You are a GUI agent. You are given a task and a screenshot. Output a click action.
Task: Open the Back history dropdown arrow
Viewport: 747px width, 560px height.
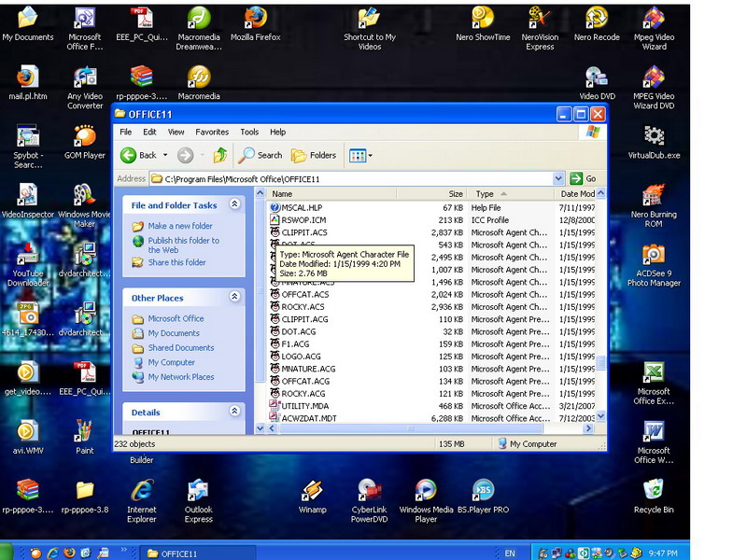[165, 155]
